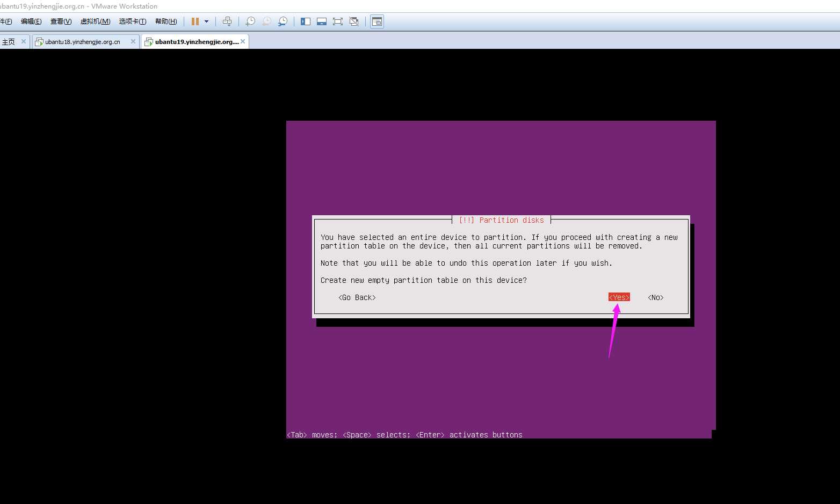
Task: Open the 选项卡(T) menu
Action: coord(133,21)
